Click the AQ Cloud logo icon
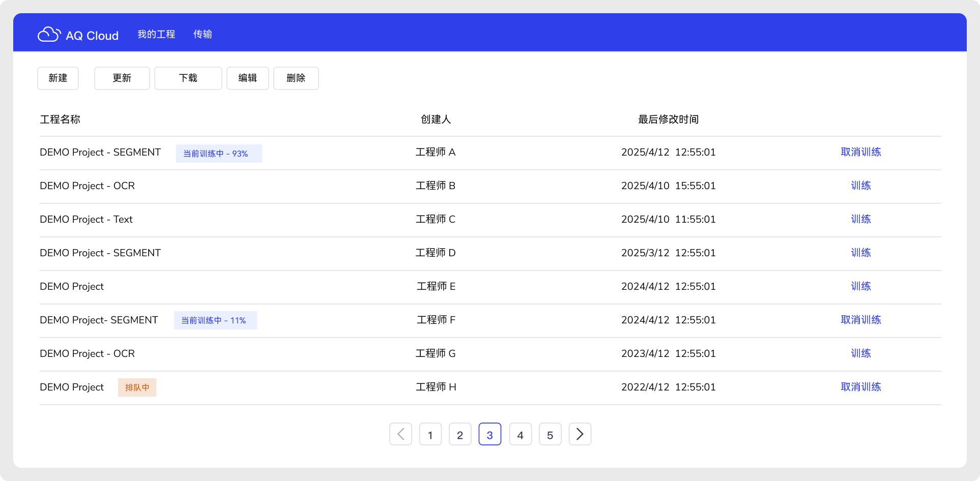This screenshot has height=481, width=980. (x=49, y=35)
